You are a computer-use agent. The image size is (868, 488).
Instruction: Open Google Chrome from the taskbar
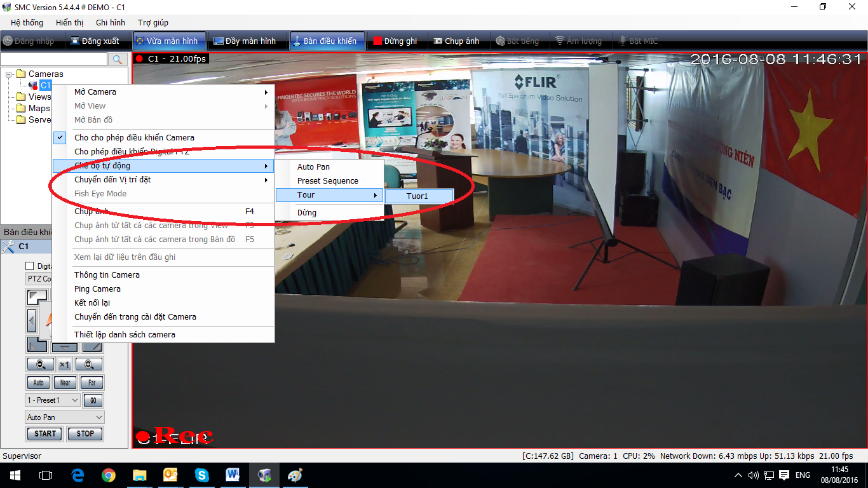coord(109,475)
